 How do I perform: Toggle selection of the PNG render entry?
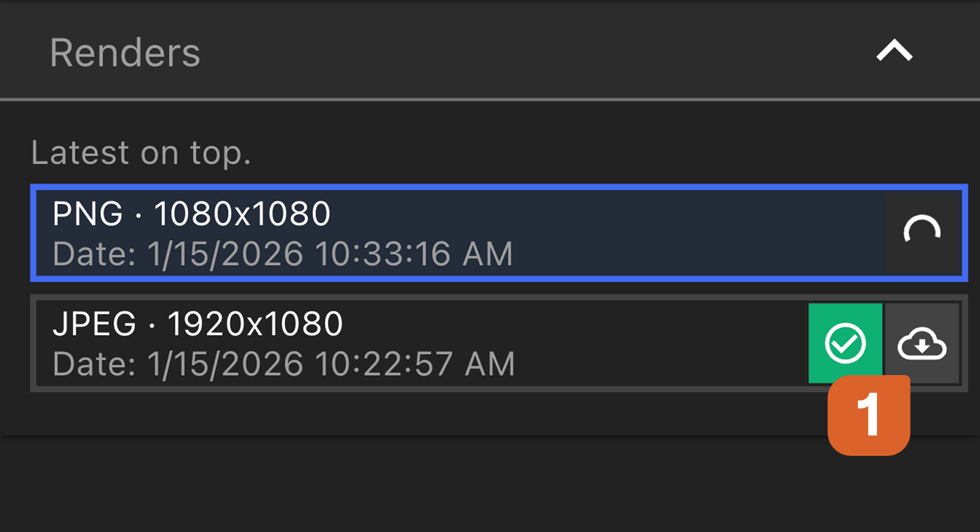click(x=401, y=232)
